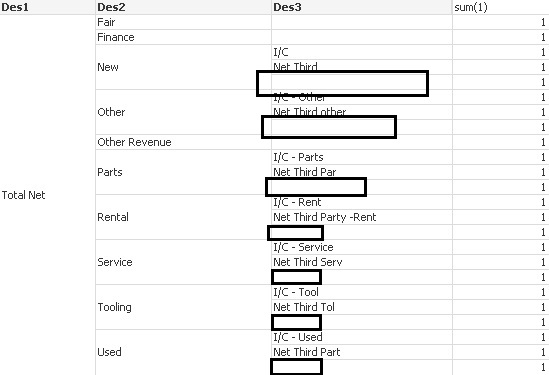Click the Net Third Party -Rent cell
The image size is (549, 375).
[x=362, y=217]
